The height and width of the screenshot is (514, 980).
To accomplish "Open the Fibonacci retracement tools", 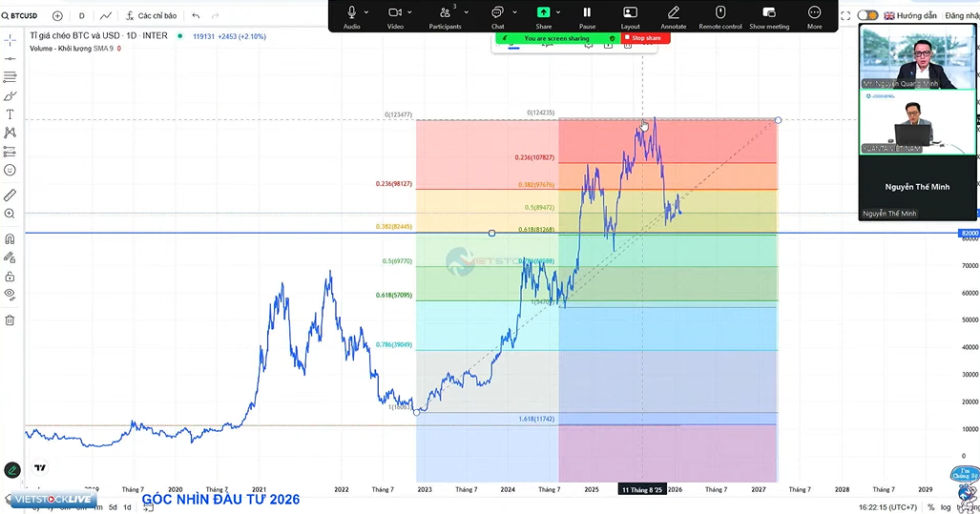I will (10, 77).
